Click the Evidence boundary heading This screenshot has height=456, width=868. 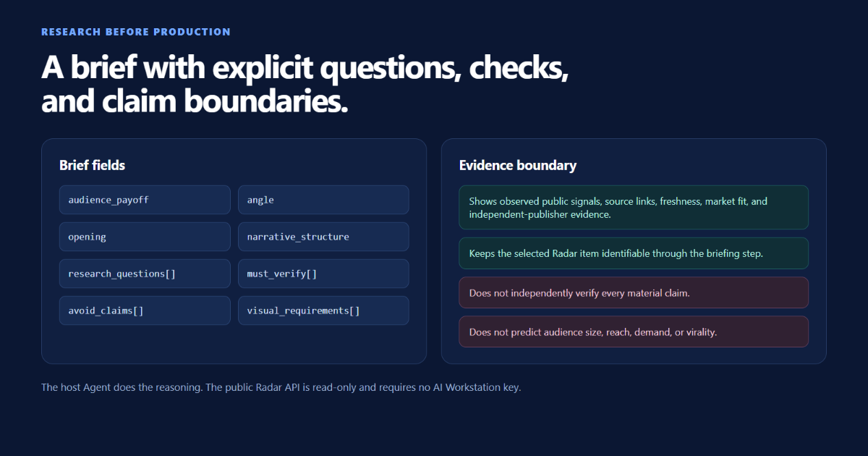(x=518, y=165)
